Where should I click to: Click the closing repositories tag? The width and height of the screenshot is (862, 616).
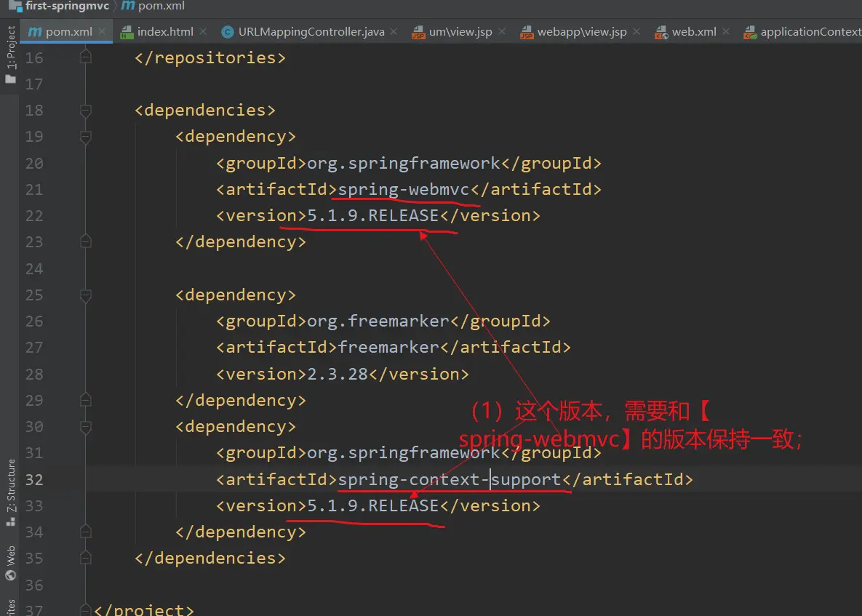[x=210, y=57]
